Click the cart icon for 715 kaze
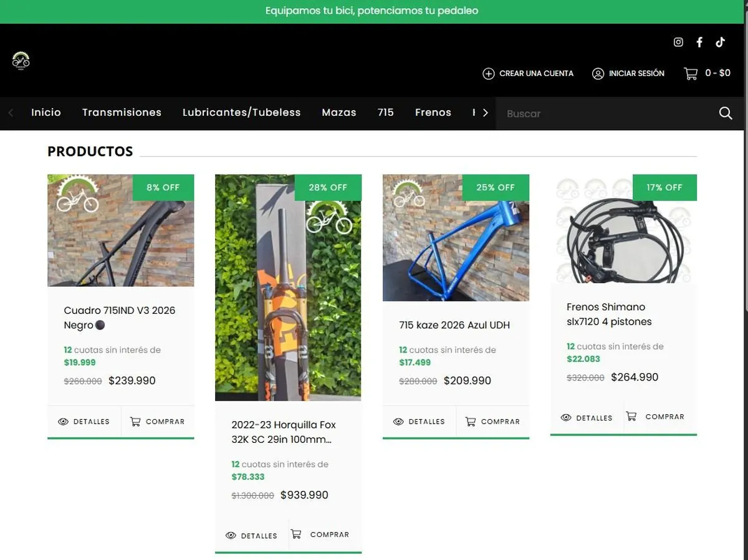The width and height of the screenshot is (748, 560). pyautogui.click(x=471, y=422)
